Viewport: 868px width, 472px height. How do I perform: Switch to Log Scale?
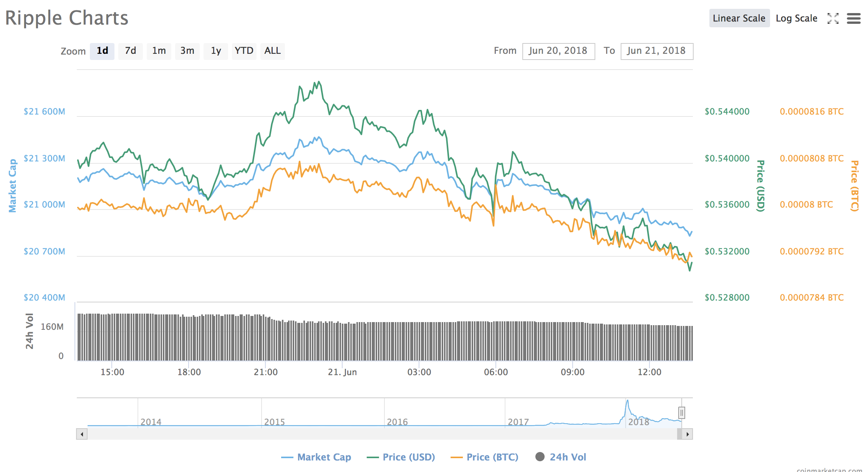pos(797,18)
